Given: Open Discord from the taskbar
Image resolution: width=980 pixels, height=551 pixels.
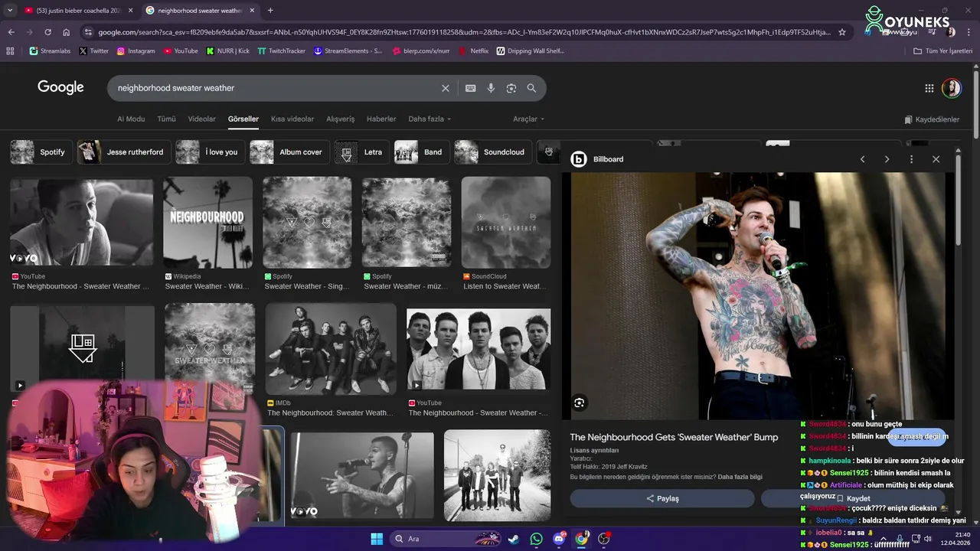Looking at the screenshot, I should [x=559, y=539].
